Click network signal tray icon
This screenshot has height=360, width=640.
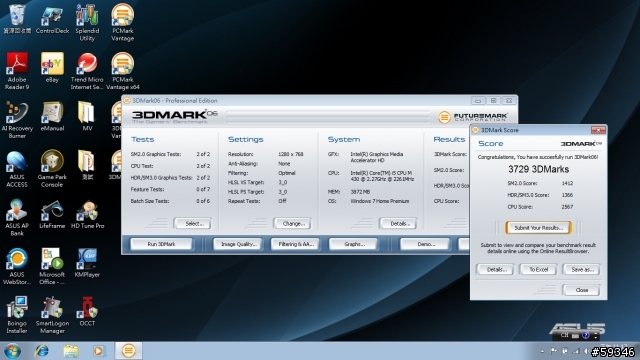pos(576,351)
